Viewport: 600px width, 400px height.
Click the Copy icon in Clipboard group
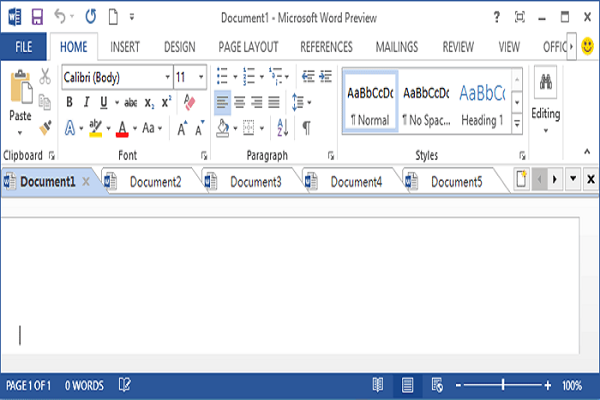45,102
